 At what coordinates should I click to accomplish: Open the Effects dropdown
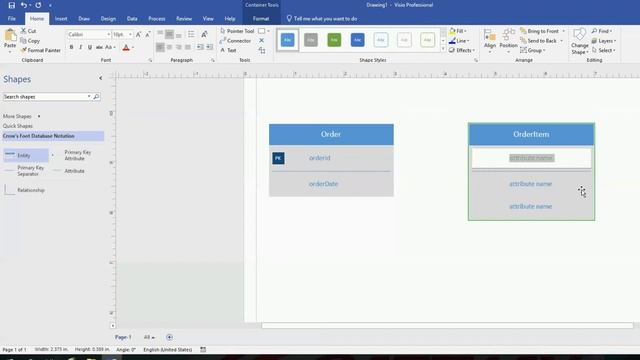click(x=462, y=50)
